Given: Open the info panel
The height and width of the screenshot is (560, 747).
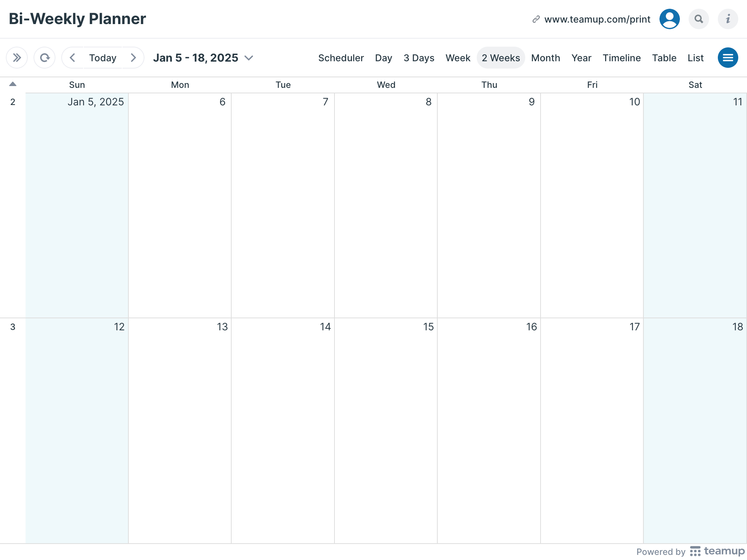Looking at the screenshot, I should tap(728, 19).
